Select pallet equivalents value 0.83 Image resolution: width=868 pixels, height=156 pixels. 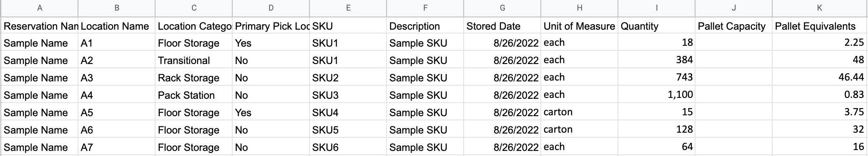820,95
